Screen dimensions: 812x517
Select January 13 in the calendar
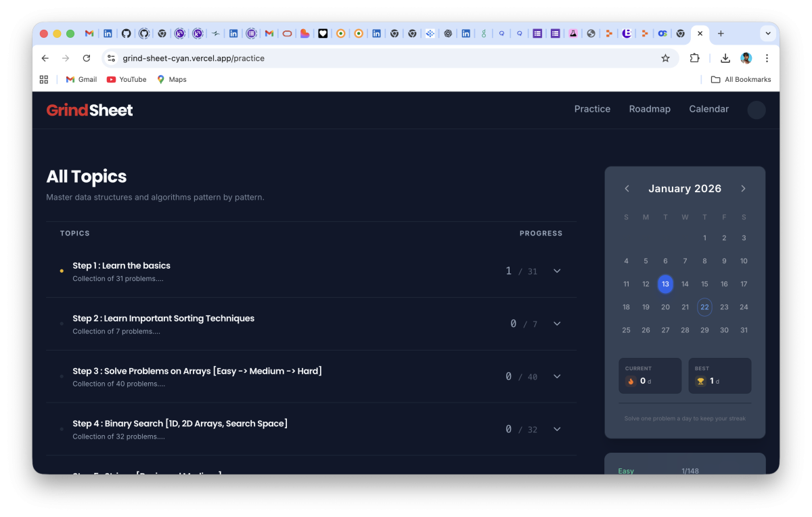665,284
